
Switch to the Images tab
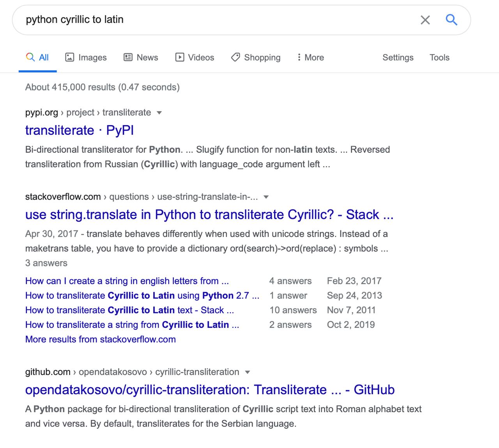(x=86, y=58)
